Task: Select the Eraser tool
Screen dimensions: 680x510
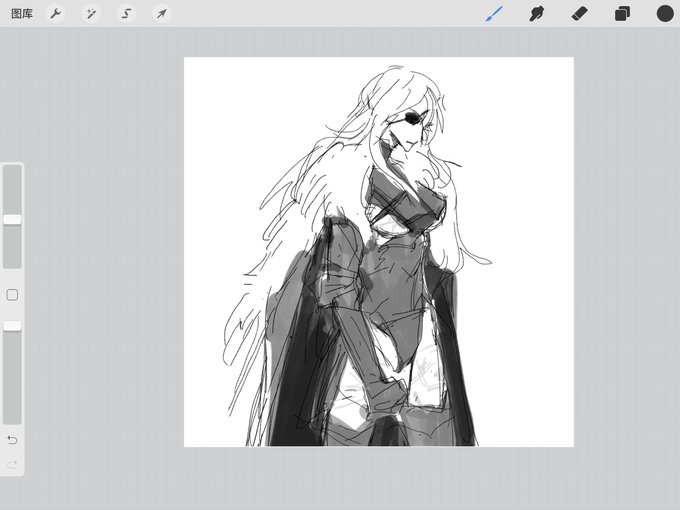Action: click(579, 14)
